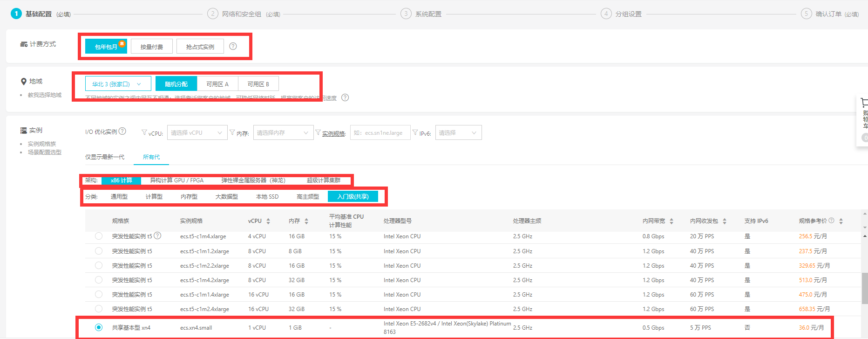Screen dimensions: 868x339
Task: Click the region description help question icon
Action: point(345,97)
